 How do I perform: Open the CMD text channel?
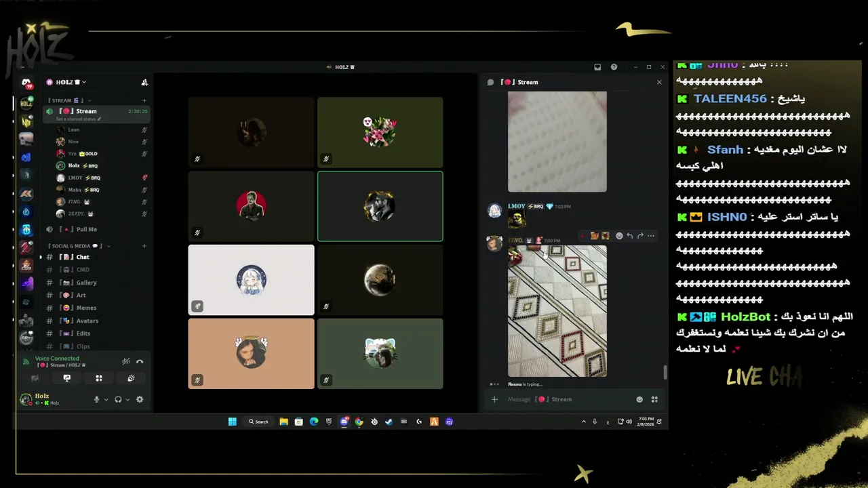point(96,270)
